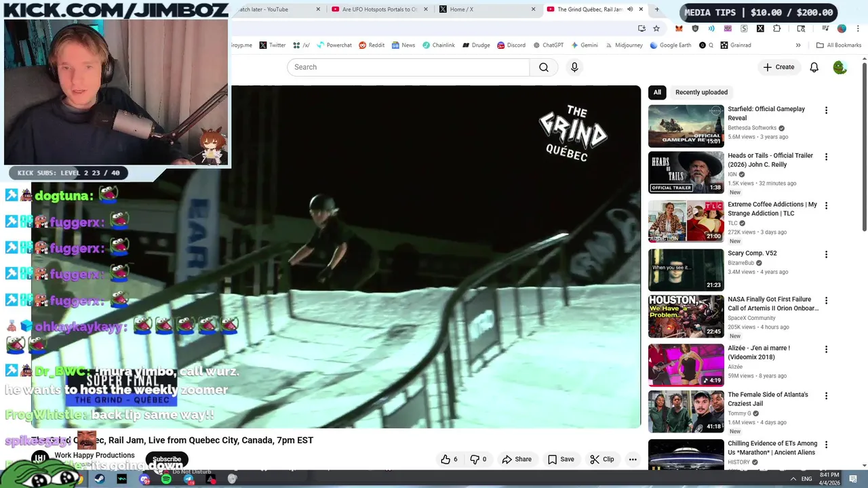Open Discord taskbar icon
The image size is (868, 488).
click(x=144, y=479)
